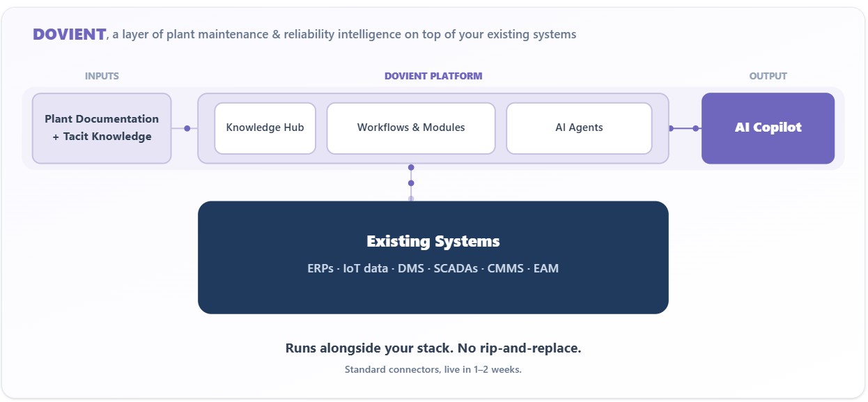This screenshot has width=868, height=402.
Task: Click faded connector dot above Existing Systems
Action: pos(411,199)
